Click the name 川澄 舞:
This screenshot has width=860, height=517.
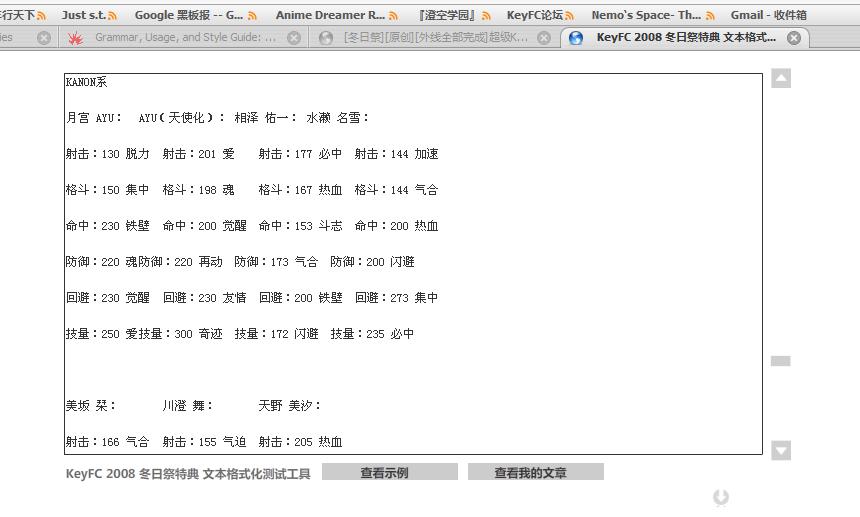[188, 406]
